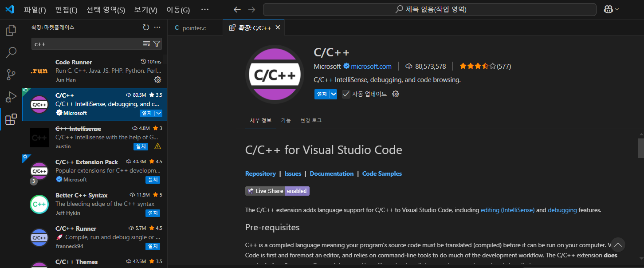Switch to the pointer.c editor tab
644x268 pixels.
coord(195,28)
